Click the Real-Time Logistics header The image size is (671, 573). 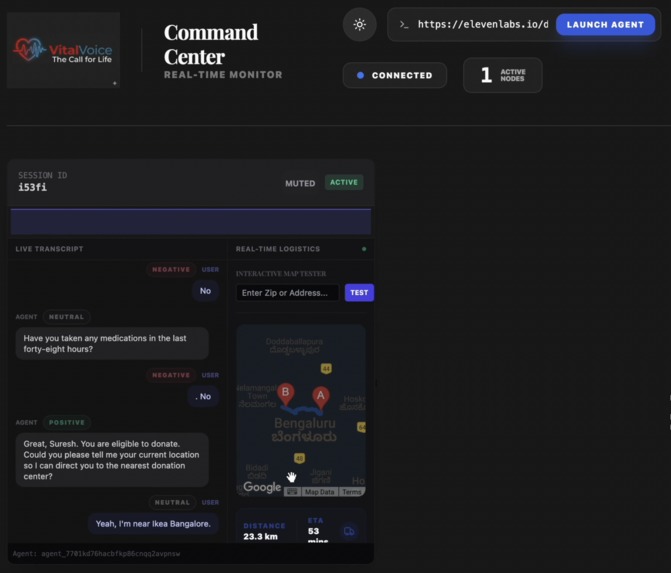pos(278,249)
